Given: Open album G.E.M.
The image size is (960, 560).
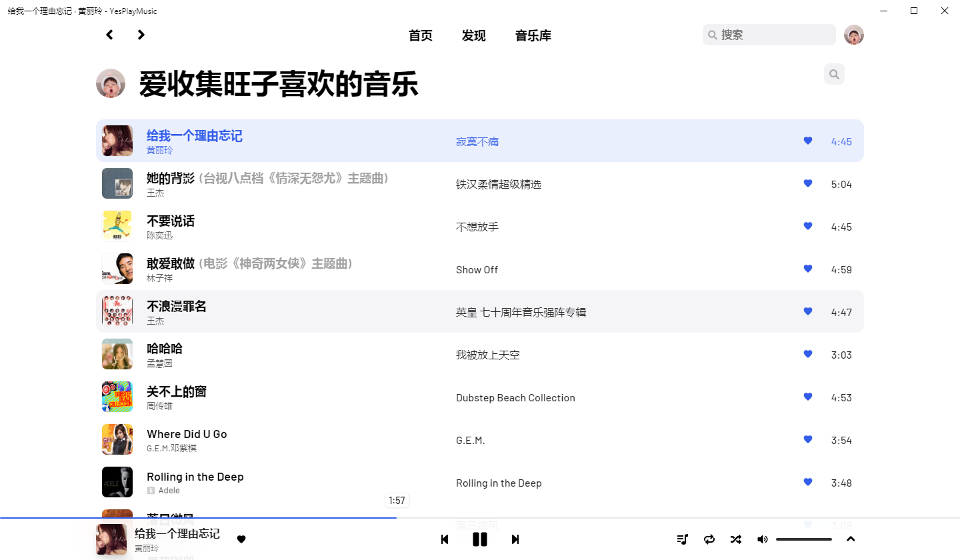Looking at the screenshot, I should click(x=471, y=441).
